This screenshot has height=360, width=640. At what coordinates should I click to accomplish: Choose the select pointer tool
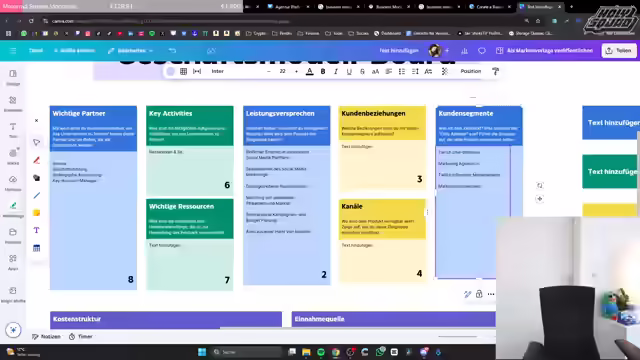pyautogui.click(x=36, y=142)
